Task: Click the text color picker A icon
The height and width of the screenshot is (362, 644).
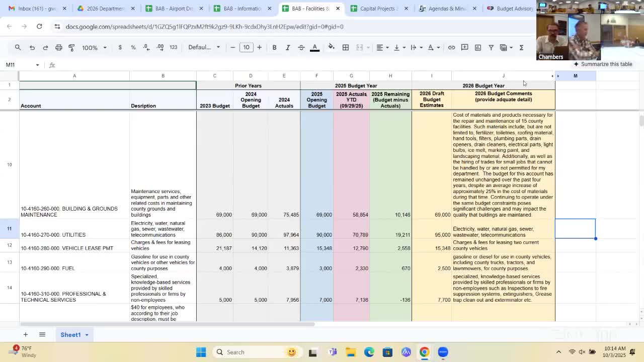Action: tap(314, 47)
